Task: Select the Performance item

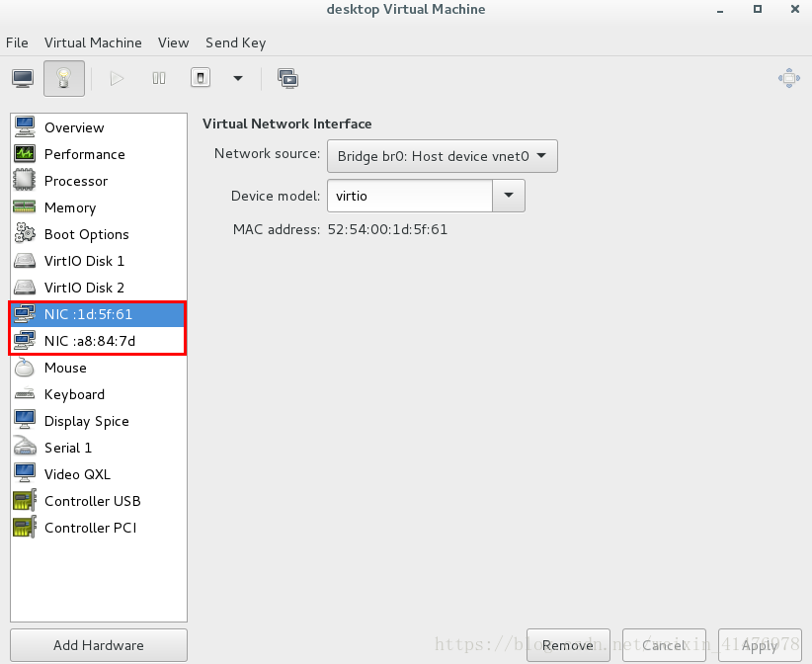Action: [x=84, y=154]
